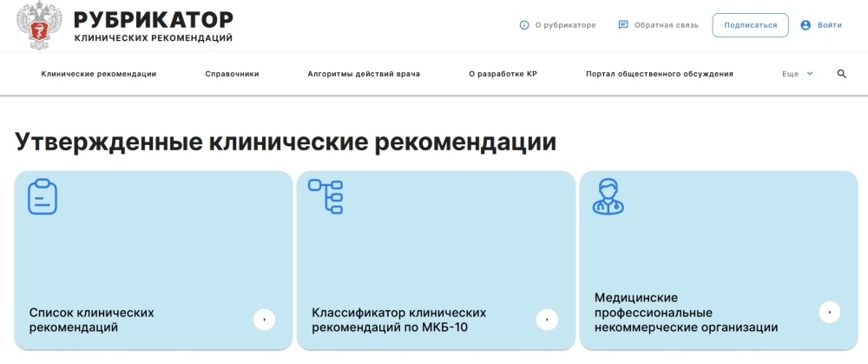Open site search with the magnifier icon
Screen dimensions: 868x364
point(841,74)
